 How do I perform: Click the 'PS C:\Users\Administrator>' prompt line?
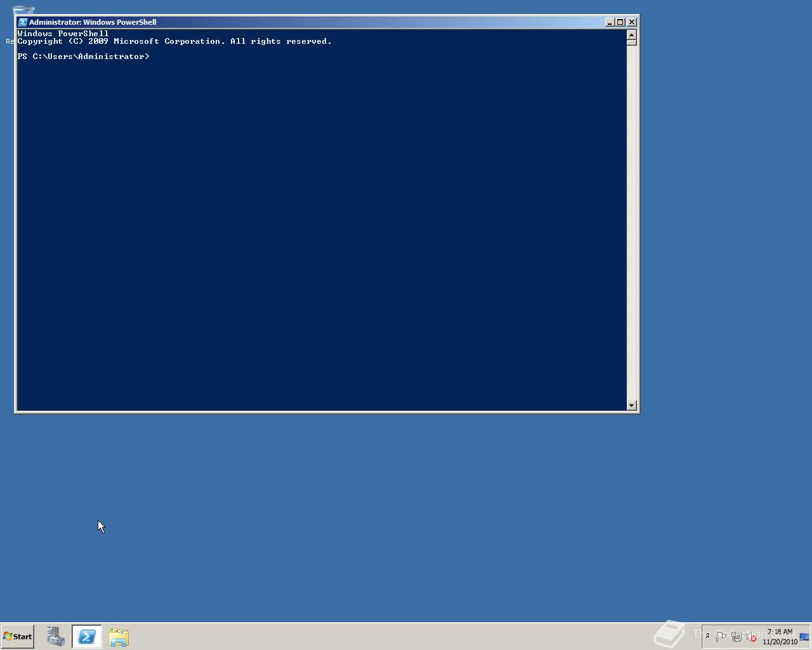[84, 56]
